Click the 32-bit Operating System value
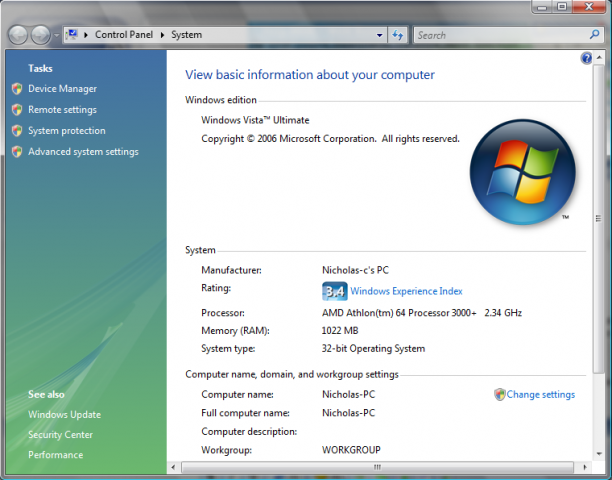612x480 pixels. tap(374, 348)
